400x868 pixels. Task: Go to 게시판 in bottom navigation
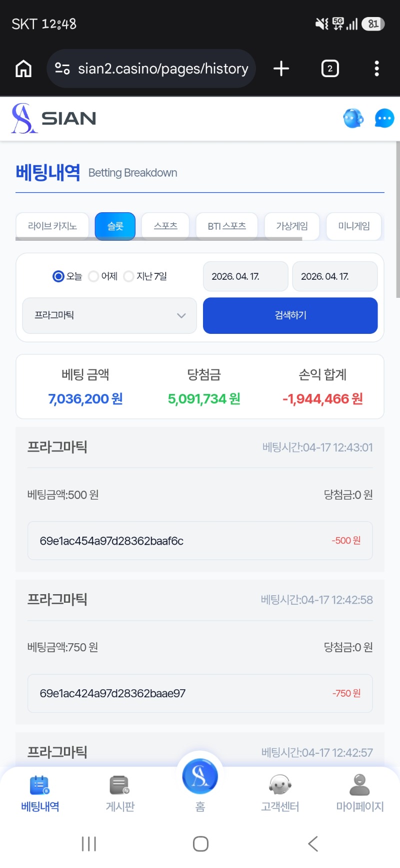click(x=120, y=793)
